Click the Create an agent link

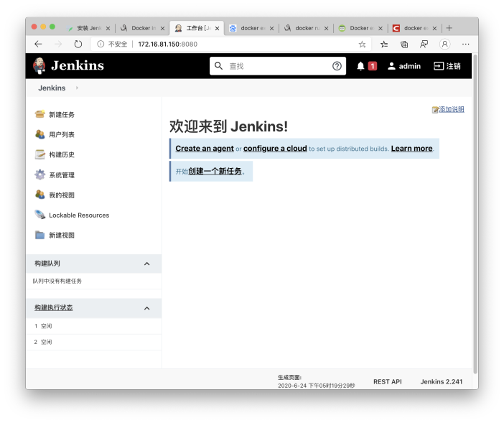[205, 149]
